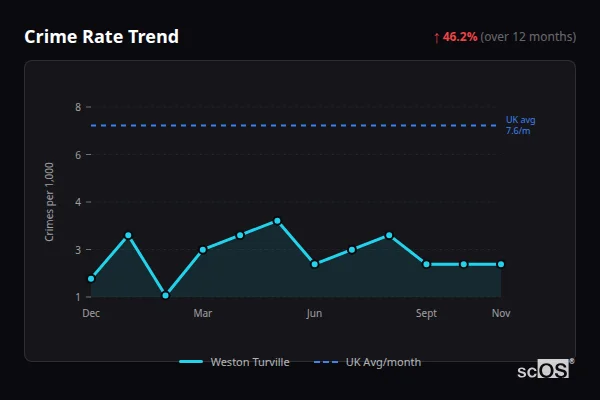Viewport: 600px width, 400px height.
Task: Select the December data point on the line
Action: [x=91, y=279]
